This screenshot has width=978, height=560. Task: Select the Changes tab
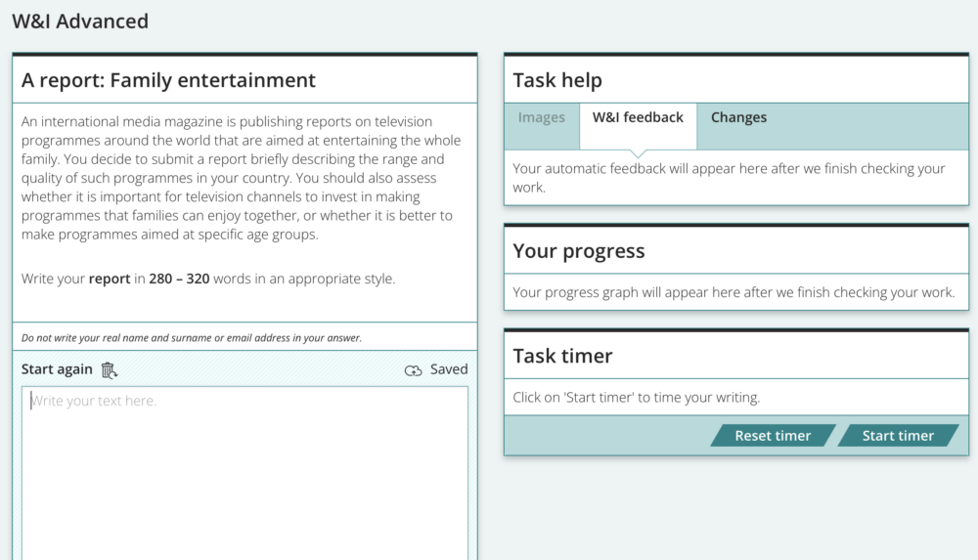pos(738,118)
